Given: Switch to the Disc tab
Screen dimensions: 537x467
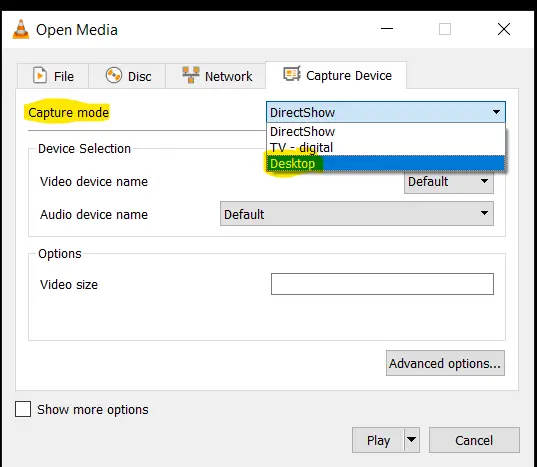Looking at the screenshot, I should [127, 76].
